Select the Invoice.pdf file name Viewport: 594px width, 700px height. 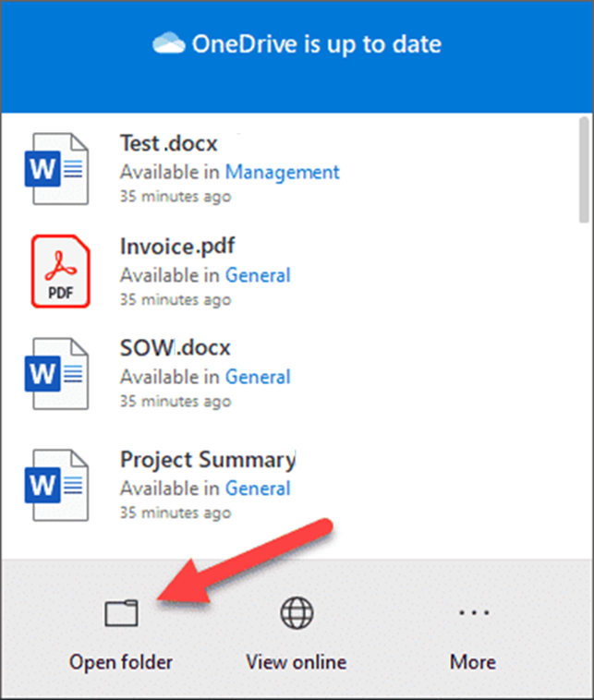point(177,247)
